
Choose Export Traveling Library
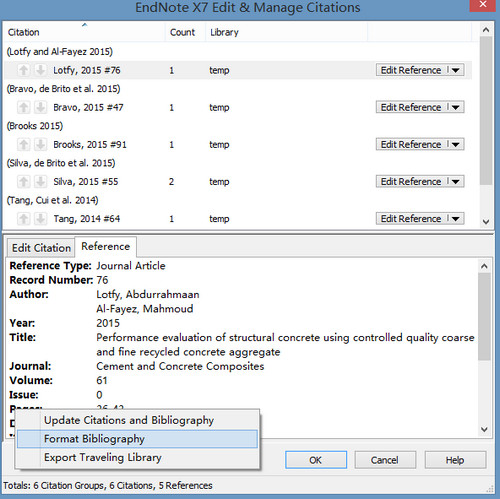pos(137,457)
